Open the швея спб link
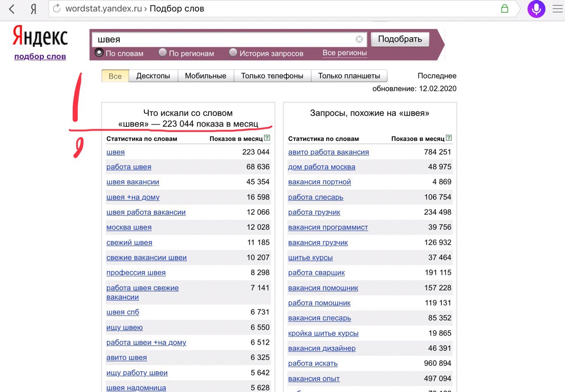Screen dimensions: 565x392 [x=123, y=313]
